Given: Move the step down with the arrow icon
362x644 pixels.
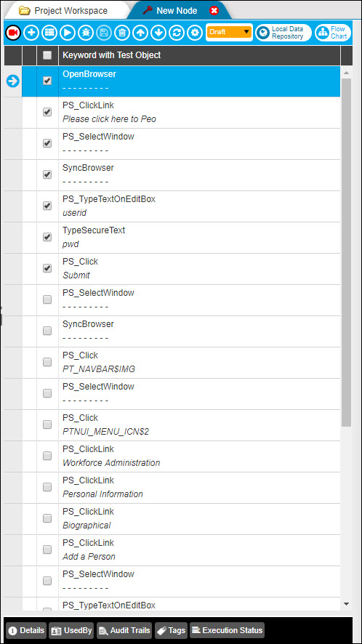Looking at the screenshot, I should click(x=158, y=33).
